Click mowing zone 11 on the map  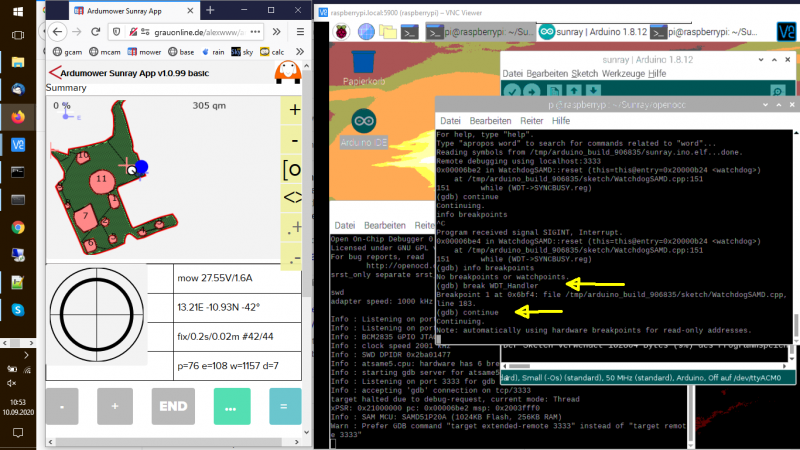point(102,180)
